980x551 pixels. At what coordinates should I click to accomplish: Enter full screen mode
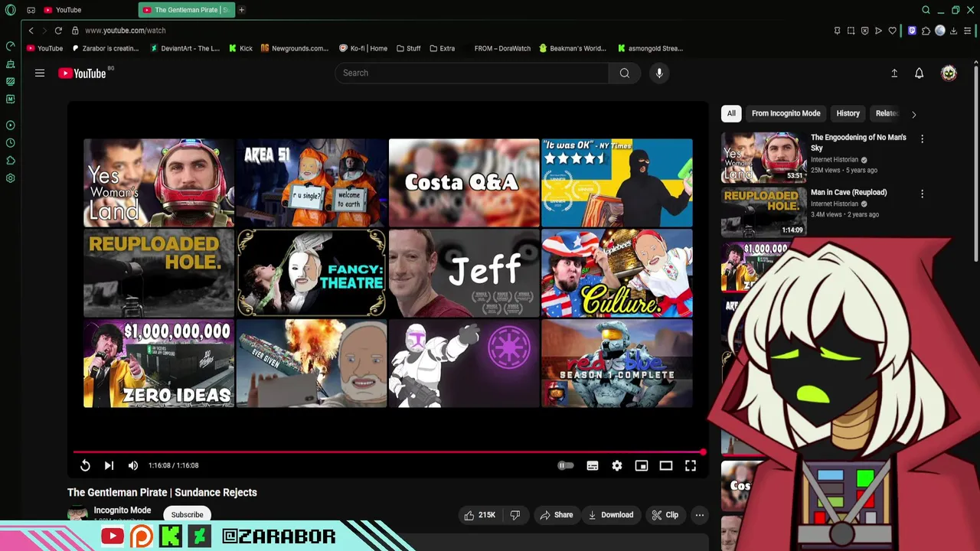pyautogui.click(x=691, y=465)
